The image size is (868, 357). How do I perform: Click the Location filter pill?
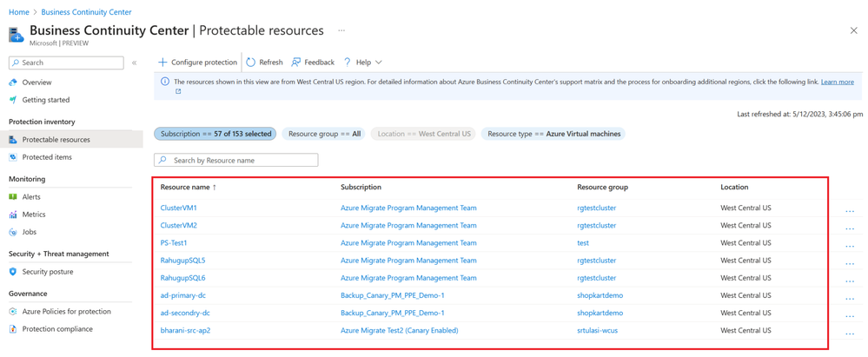pos(423,134)
